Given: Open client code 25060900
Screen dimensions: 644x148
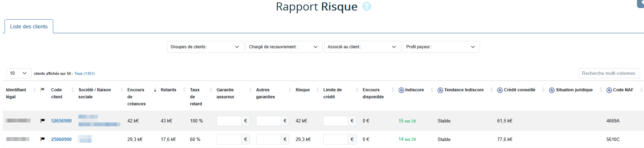Looking at the screenshot, I should [x=61, y=139].
